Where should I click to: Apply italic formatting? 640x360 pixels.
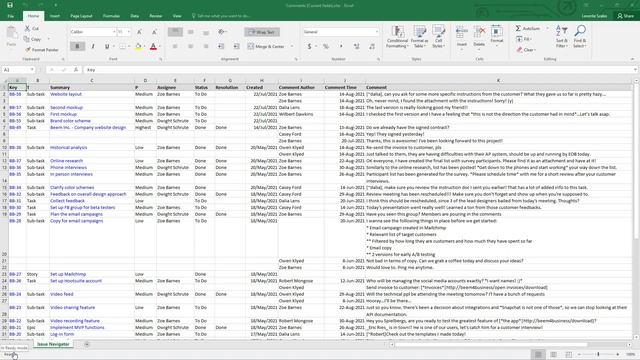coord(93,47)
